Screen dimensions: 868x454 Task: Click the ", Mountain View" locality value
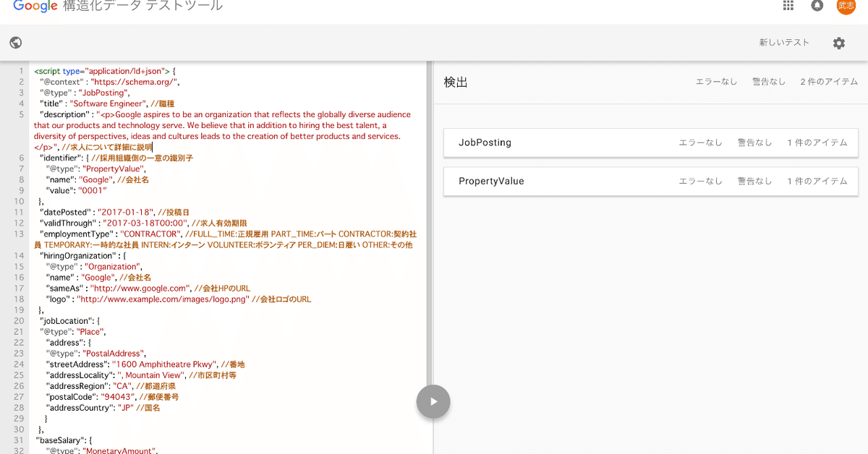pos(151,375)
